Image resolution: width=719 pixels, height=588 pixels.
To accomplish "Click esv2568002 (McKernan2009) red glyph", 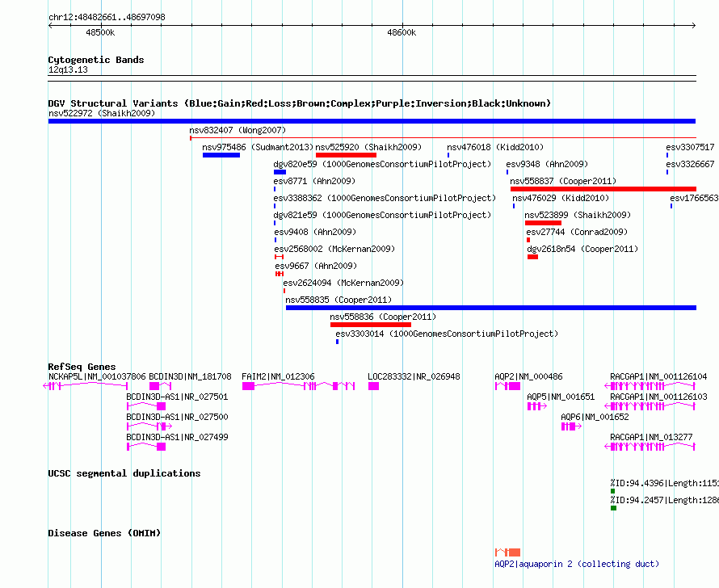I will tap(279, 257).
